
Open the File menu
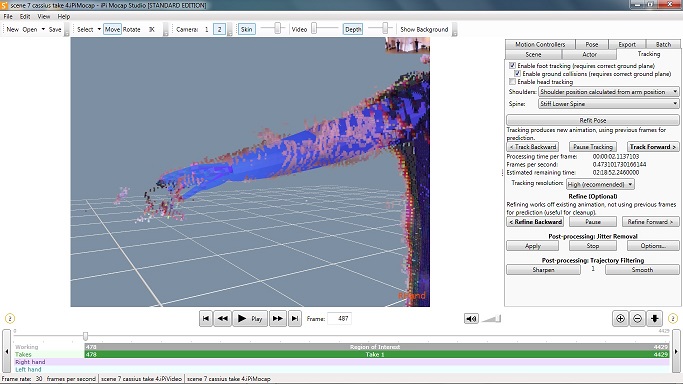pyautogui.click(x=8, y=17)
